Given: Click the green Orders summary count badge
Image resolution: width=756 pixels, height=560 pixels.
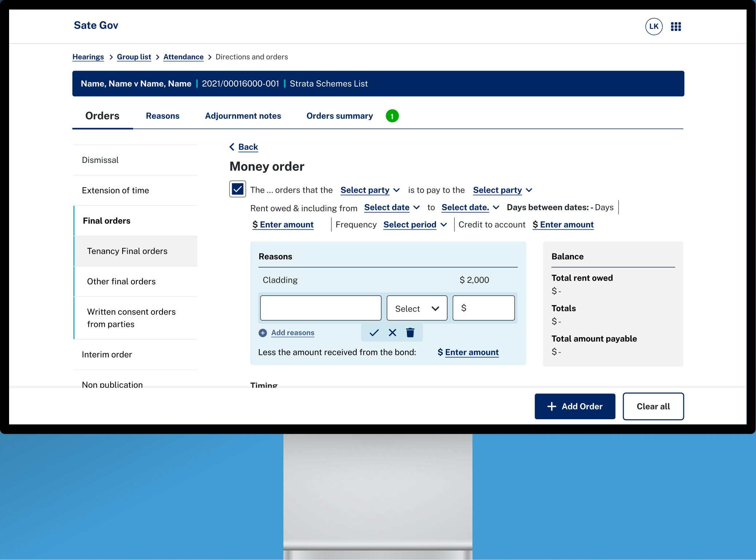Looking at the screenshot, I should coord(392,116).
